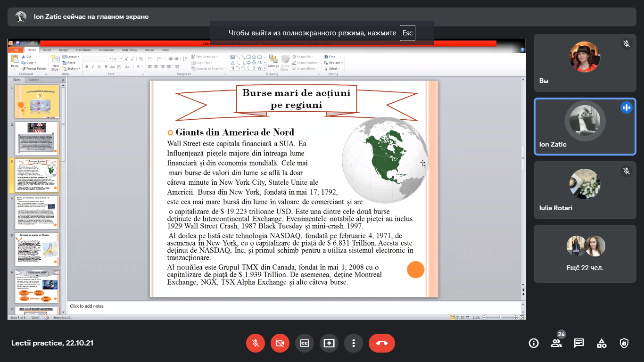Select the 'Ещё 22 чел.' participants tile
The width and height of the screenshot is (644, 362).
click(x=585, y=254)
